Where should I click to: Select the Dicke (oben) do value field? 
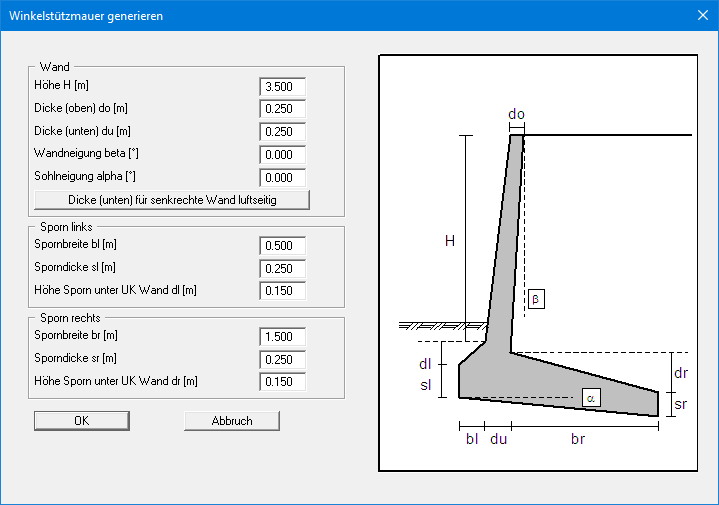point(282,109)
